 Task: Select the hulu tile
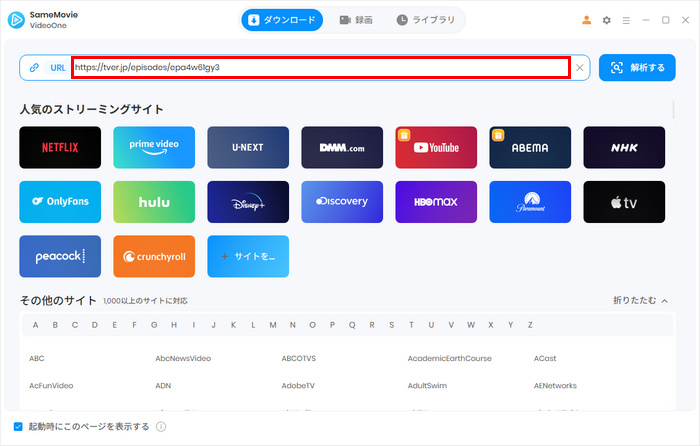(154, 202)
